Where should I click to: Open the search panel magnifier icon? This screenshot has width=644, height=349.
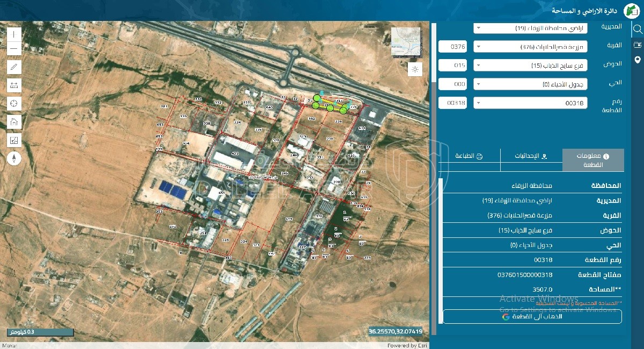pyautogui.click(x=637, y=29)
